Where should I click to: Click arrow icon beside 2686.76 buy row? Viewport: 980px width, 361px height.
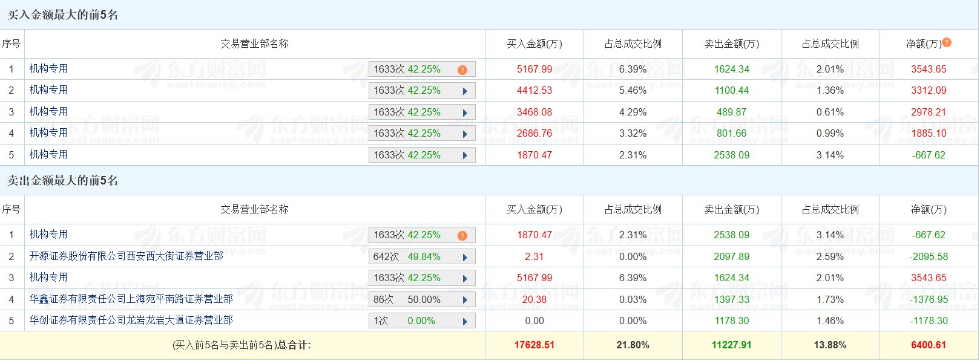465,134
